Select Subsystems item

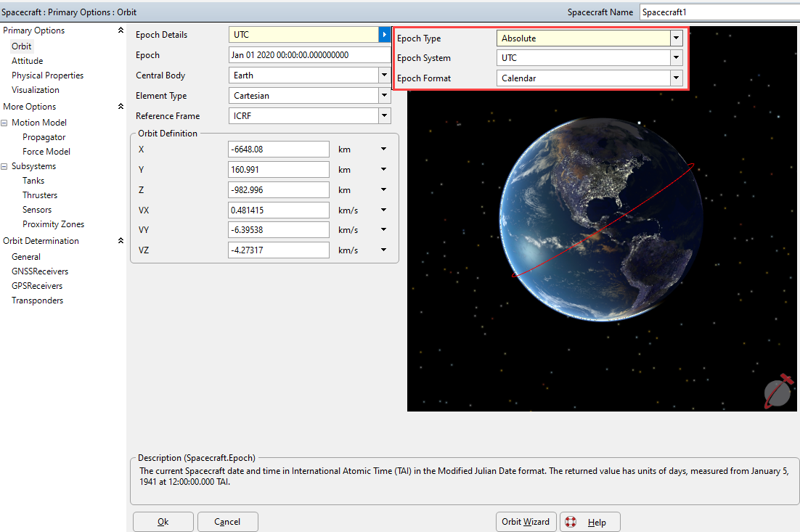pyautogui.click(x=33, y=166)
